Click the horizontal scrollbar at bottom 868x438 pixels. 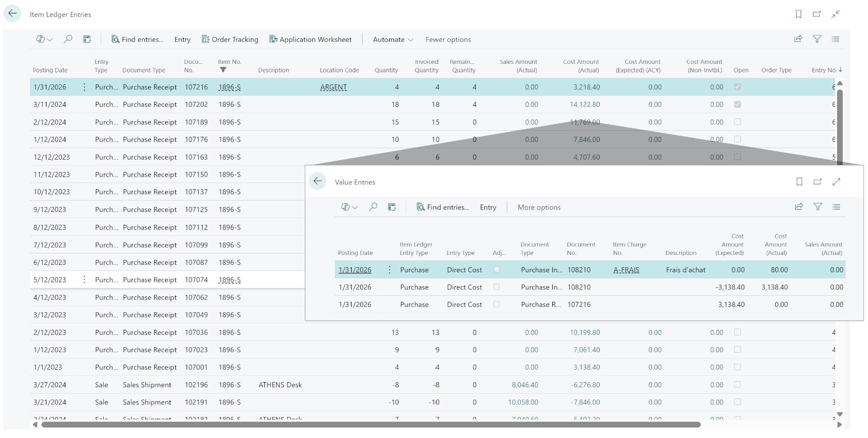pos(371,425)
